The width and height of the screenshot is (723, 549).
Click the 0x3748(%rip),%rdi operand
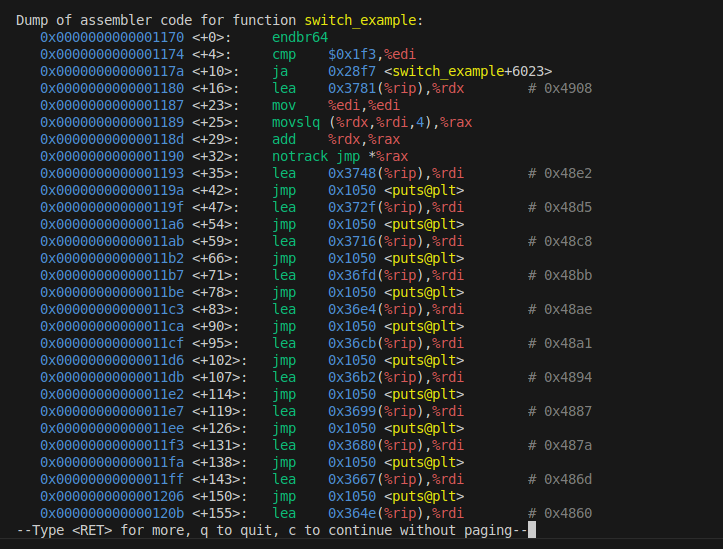tap(395, 173)
